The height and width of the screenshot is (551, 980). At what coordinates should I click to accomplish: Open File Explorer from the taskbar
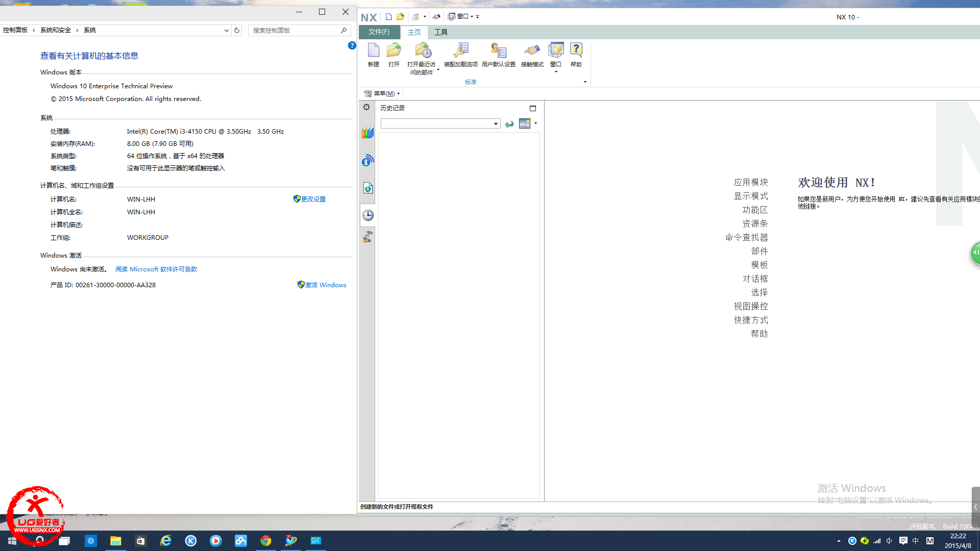tap(116, 541)
